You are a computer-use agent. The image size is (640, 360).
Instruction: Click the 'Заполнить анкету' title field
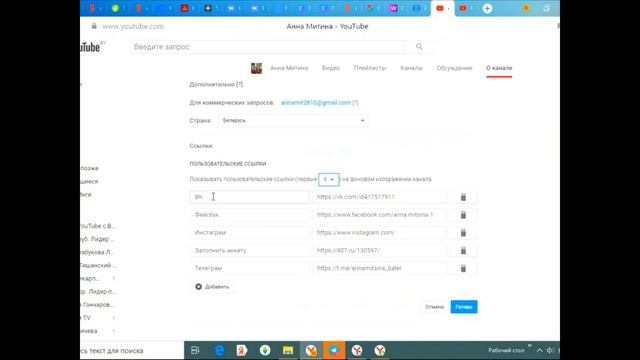point(249,251)
